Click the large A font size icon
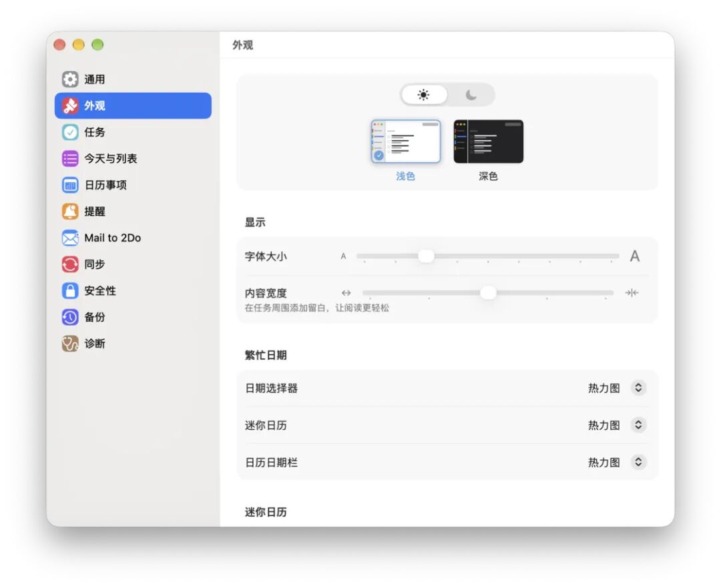This screenshot has width=721, height=588. point(635,256)
